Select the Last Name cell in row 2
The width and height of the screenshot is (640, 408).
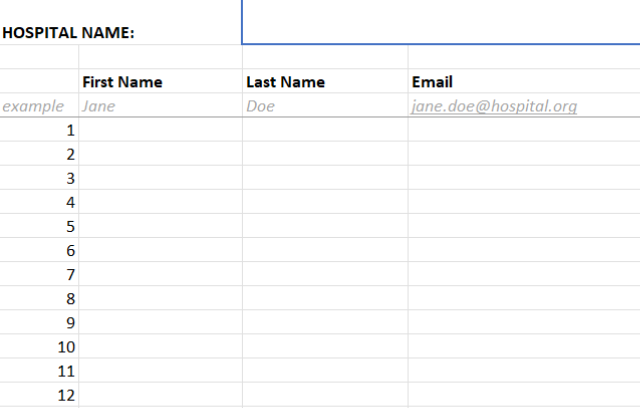pyautogui.click(x=325, y=154)
